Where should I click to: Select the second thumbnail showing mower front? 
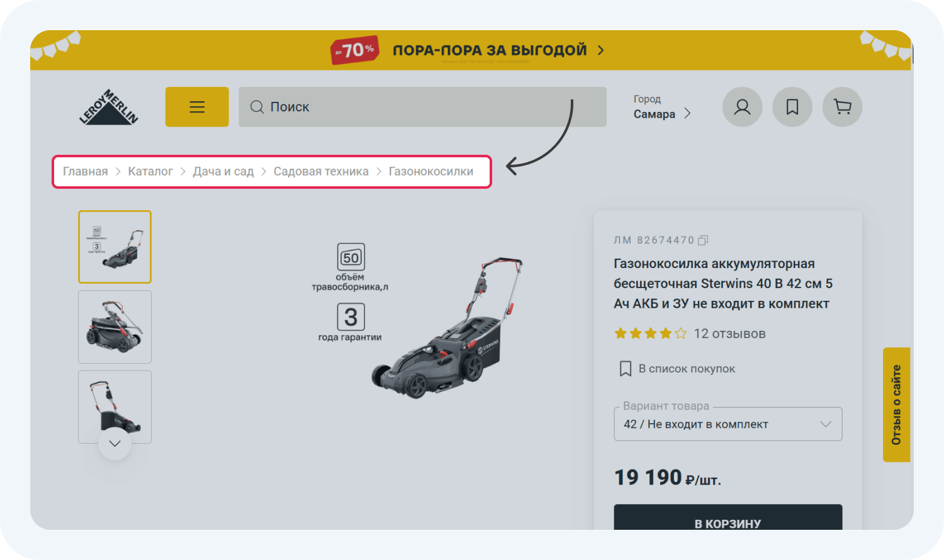(x=115, y=327)
